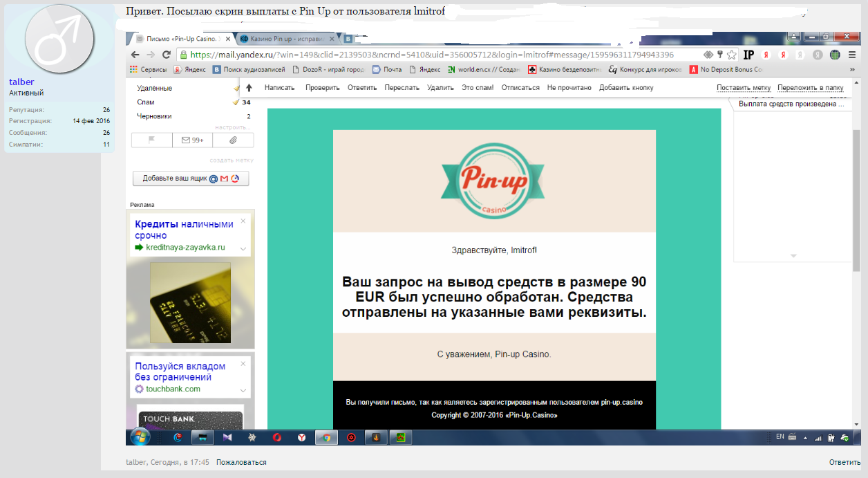Clean the Удалённые folder with the broom icon

[x=236, y=89]
